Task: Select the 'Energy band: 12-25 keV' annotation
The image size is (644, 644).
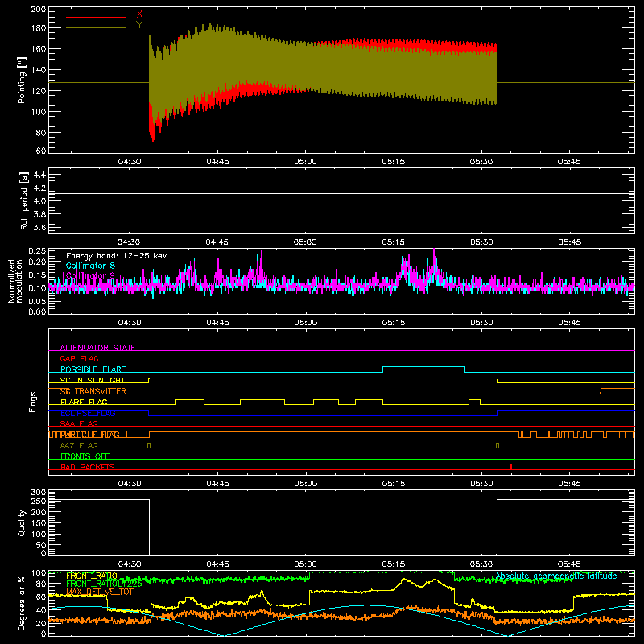Action: pyautogui.click(x=117, y=256)
